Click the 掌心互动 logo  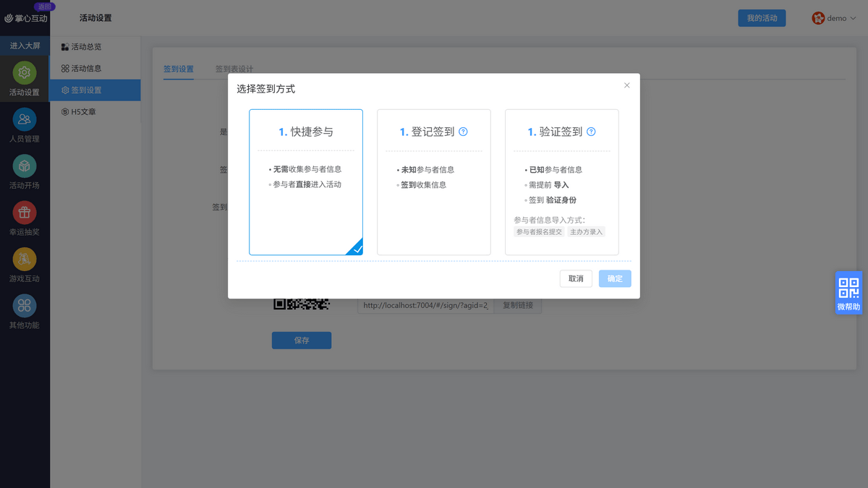[x=26, y=18]
